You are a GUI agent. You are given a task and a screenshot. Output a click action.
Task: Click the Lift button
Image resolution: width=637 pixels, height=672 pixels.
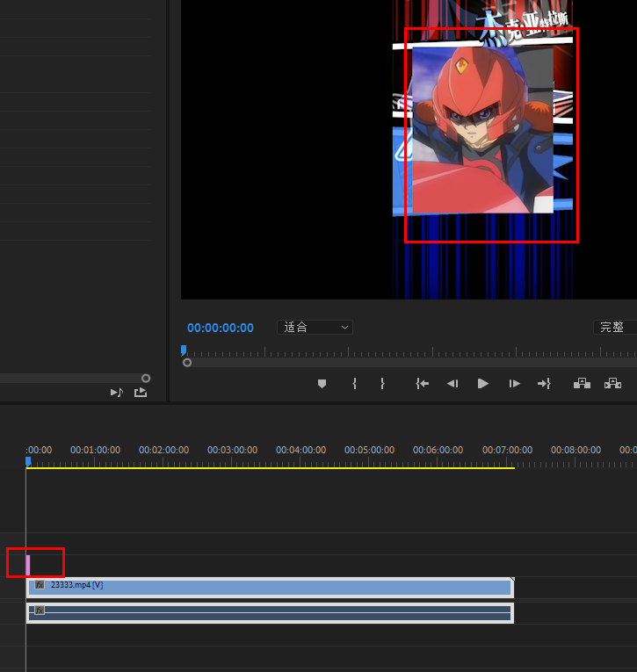[582, 383]
